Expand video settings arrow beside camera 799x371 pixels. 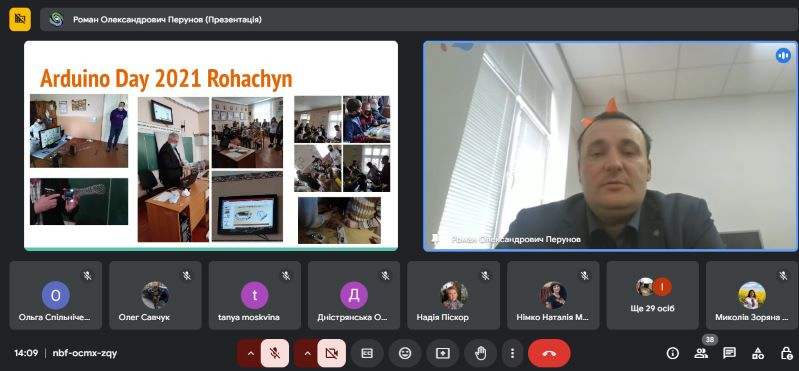pos(307,353)
